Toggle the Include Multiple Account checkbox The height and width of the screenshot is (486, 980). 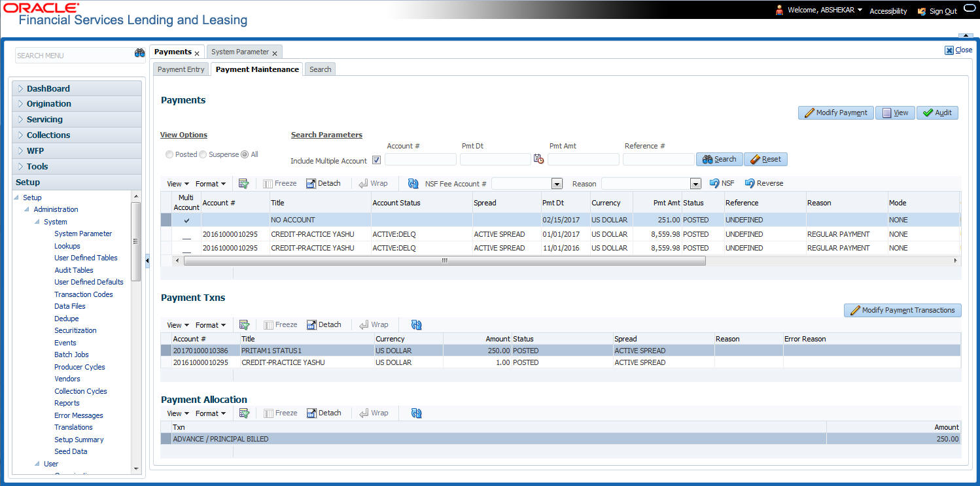[376, 160]
